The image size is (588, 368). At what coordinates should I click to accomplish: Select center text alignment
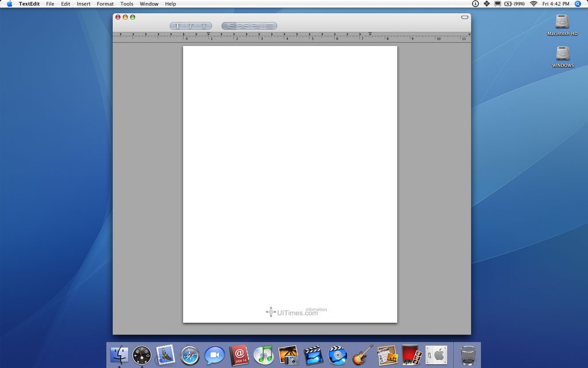(243, 26)
